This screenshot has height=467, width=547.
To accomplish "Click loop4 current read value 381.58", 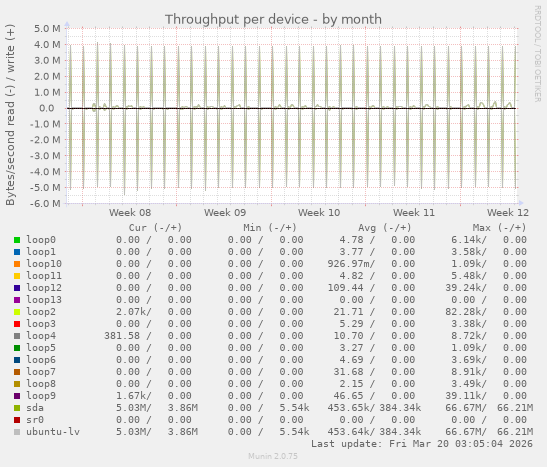I will 122,336.
